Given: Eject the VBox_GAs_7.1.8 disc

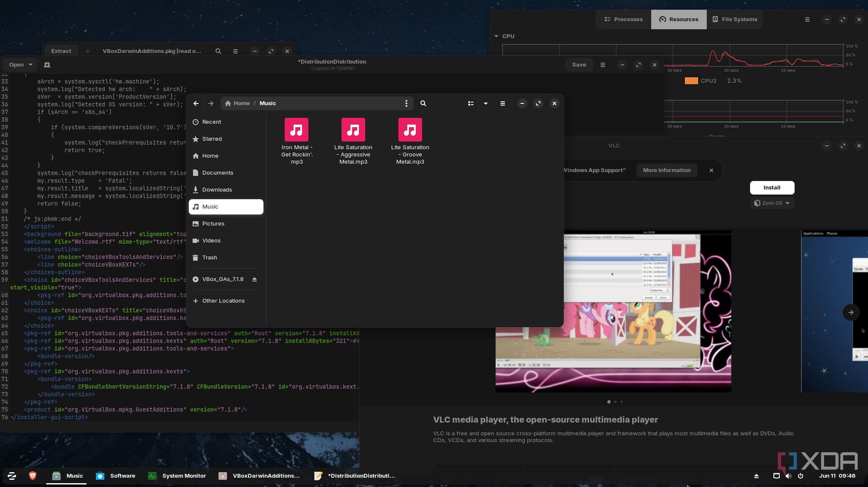Looking at the screenshot, I should coord(255,279).
